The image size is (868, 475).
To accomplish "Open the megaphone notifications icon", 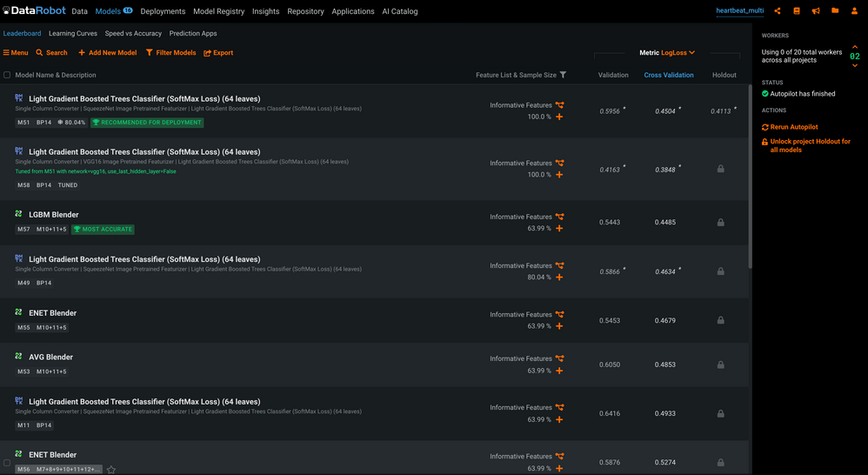I will [x=816, y=10].
